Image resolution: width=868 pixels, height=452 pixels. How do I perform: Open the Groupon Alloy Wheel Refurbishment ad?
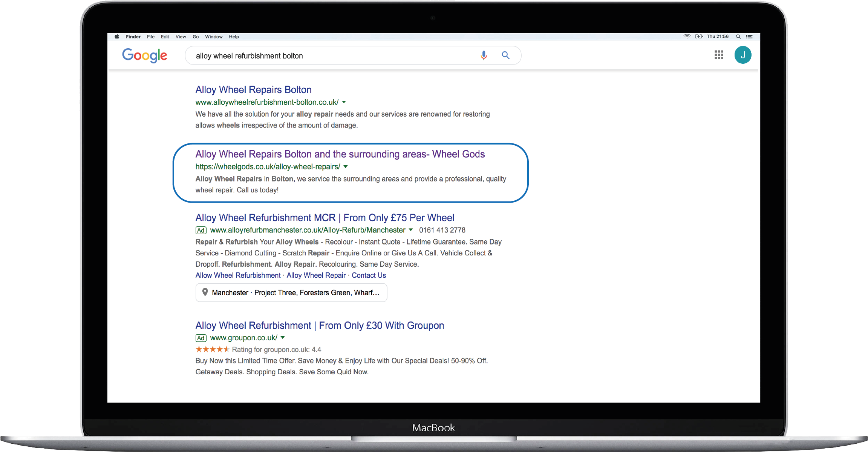[x=320, y=326]
